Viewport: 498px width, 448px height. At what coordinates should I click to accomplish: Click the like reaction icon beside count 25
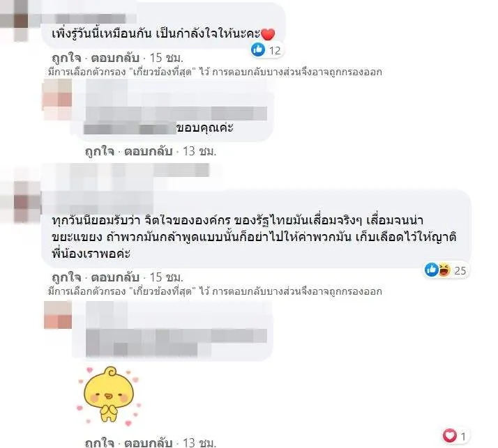432,270
